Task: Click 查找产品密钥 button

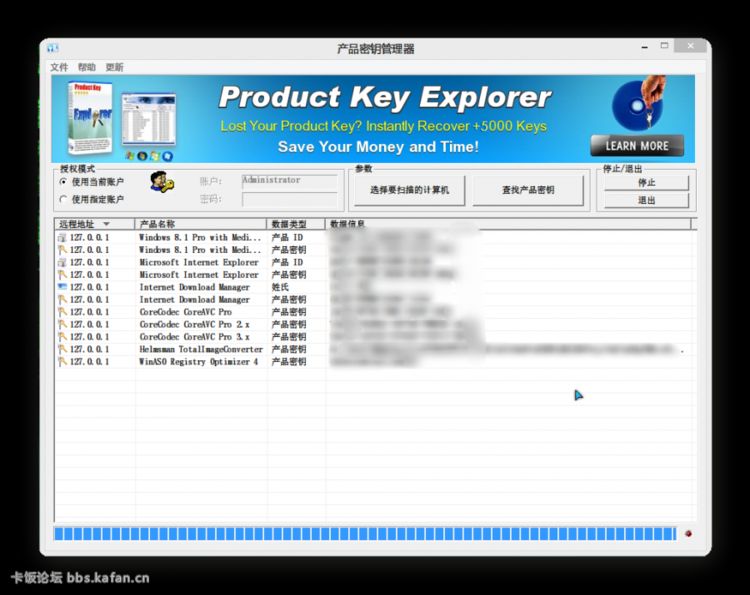Action: 528,190
